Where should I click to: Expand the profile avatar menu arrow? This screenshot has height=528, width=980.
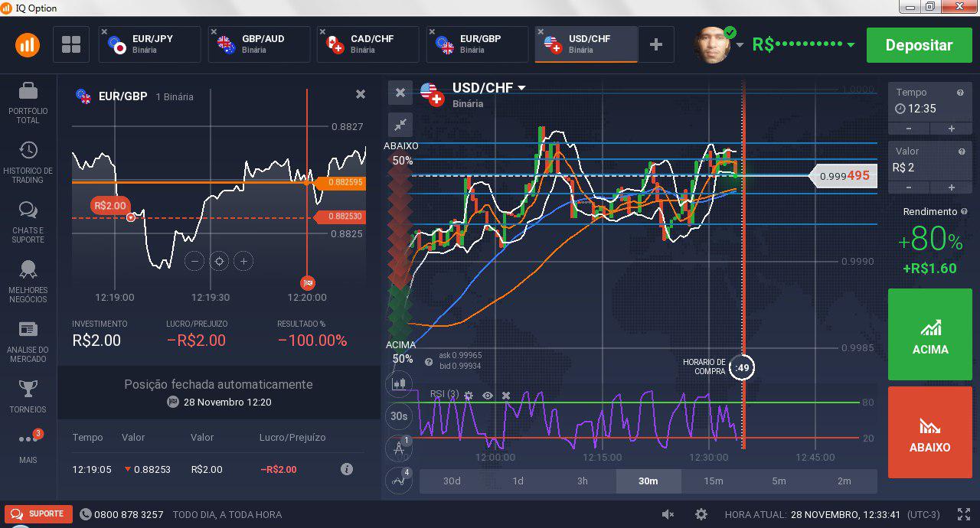[740, 45]
